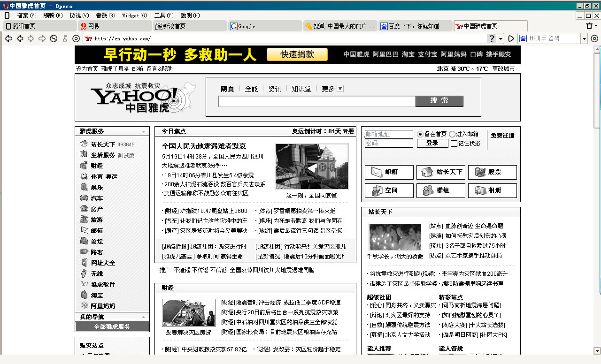Image resolution: width=601 pixels, height=364 pixels.
Task: Select the 进入邮箱 radio button
Action: [452, 134]
